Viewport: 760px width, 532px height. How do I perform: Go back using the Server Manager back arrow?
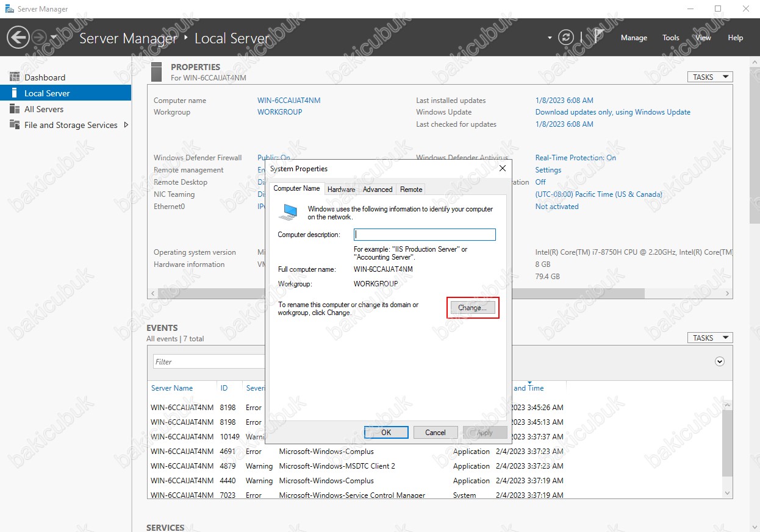(18, 37)
